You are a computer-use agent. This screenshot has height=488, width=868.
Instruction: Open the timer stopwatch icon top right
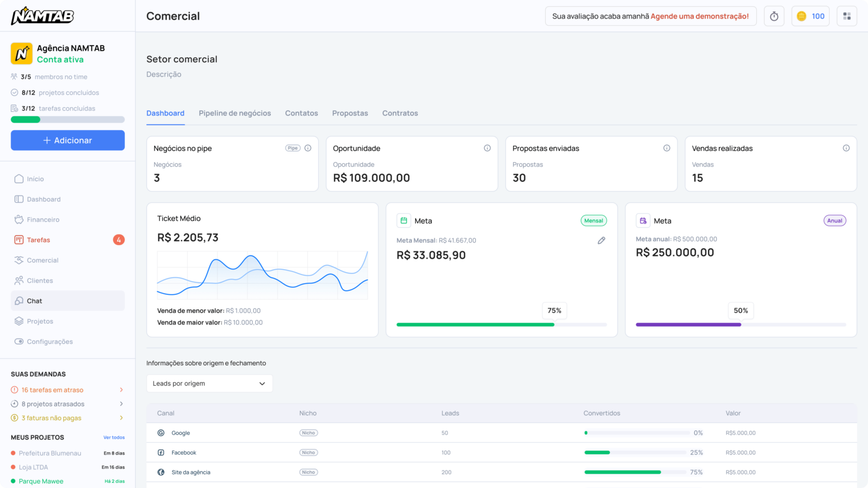pos(774,16)
